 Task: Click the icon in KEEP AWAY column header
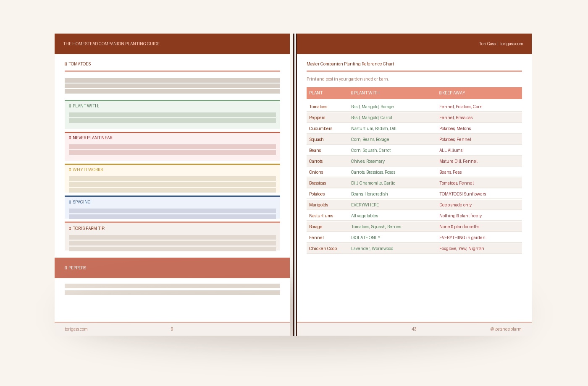(441, 93)
